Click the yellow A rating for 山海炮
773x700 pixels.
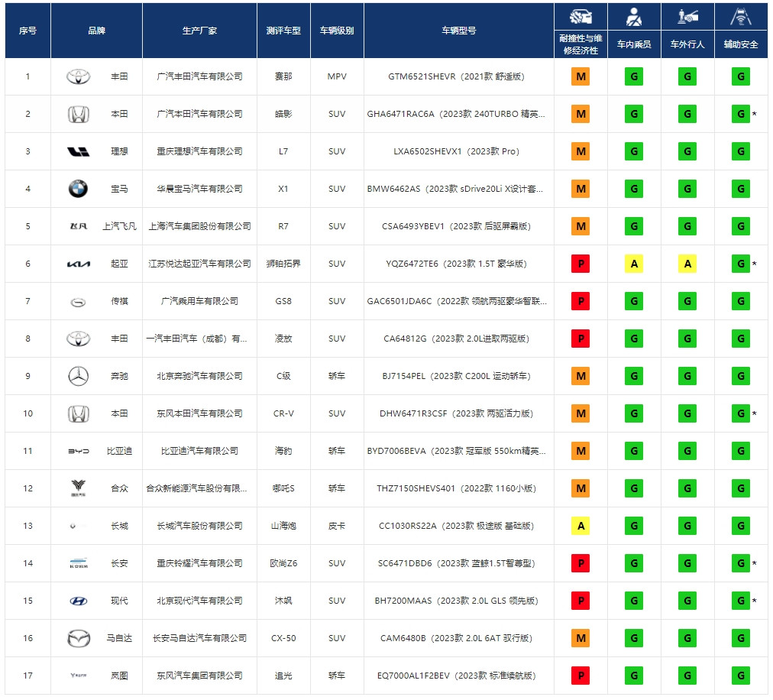(x=581, y=526)
